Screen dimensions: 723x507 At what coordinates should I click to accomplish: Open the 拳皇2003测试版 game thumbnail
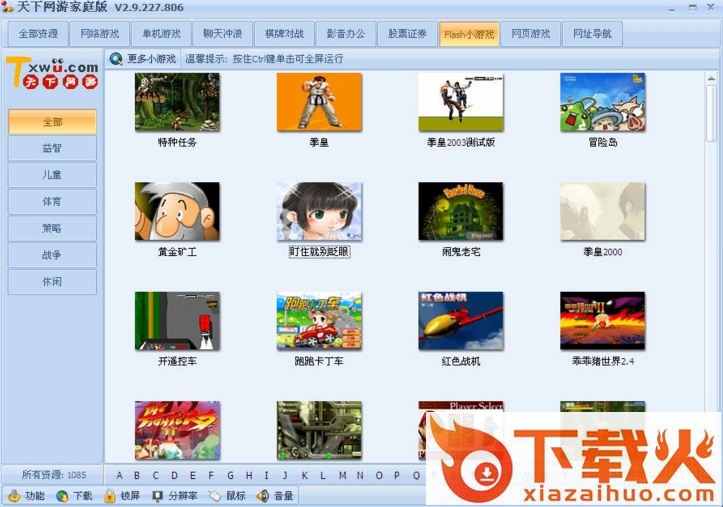coord(461,102)
